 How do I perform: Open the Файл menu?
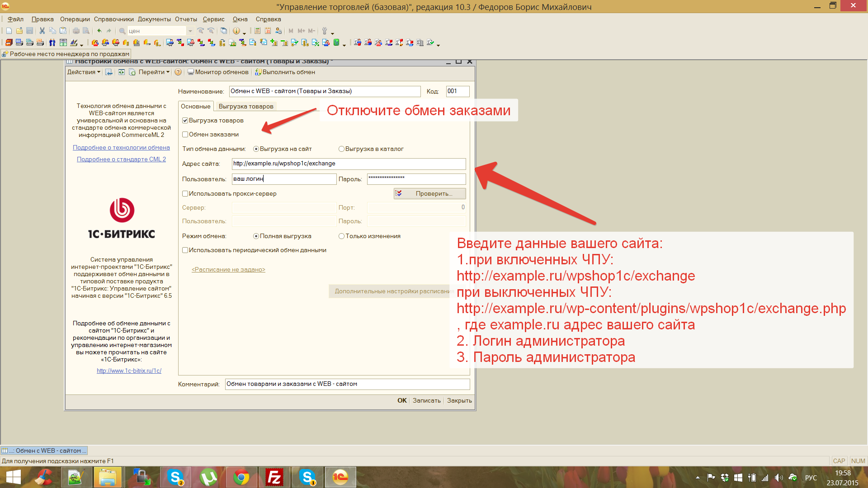click(15, 19)
